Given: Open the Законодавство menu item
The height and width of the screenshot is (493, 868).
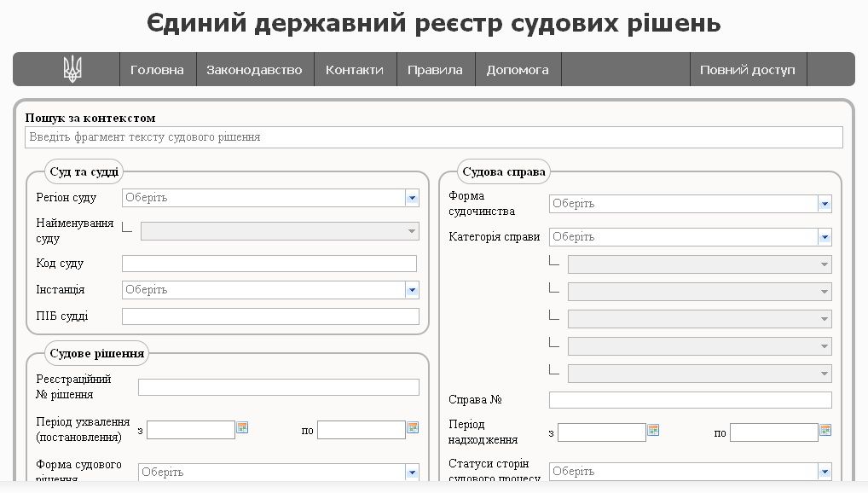Looking at the screenshot, I should coord(254,70).
